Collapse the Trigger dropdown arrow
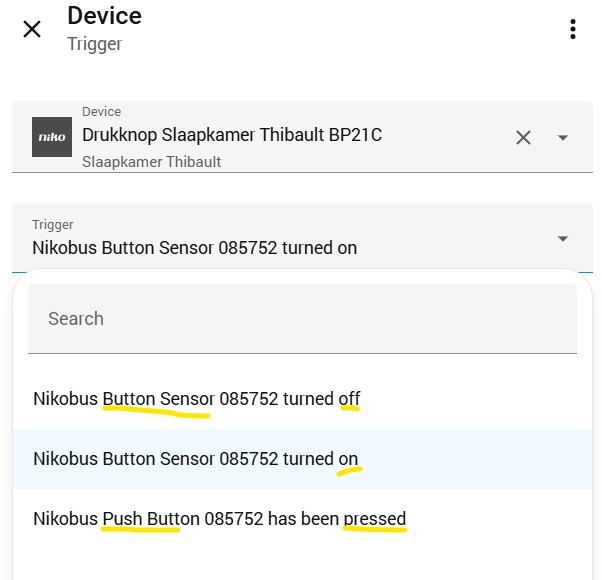The width and height of the screenshot is (602, 580). (x=563, y=239)
